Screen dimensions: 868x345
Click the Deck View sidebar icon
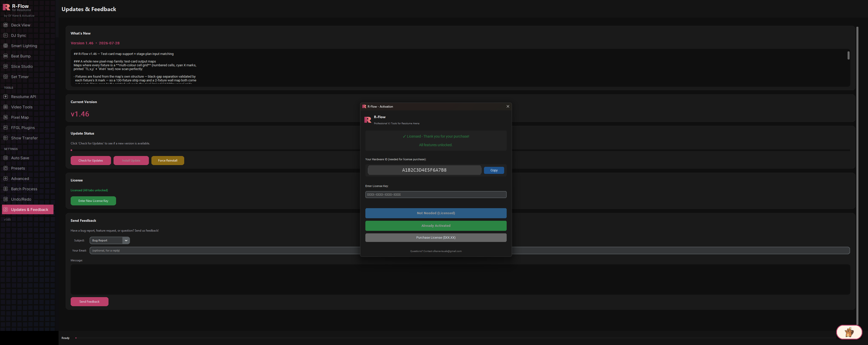pos(5,25)
